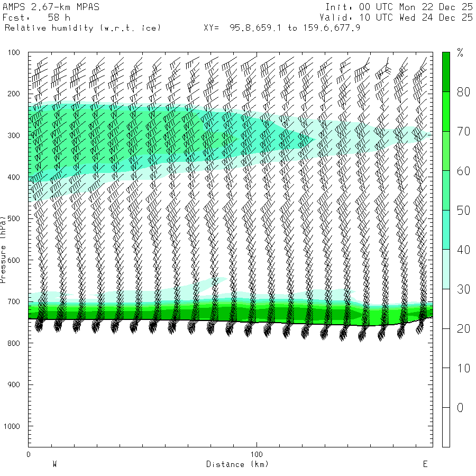Click the colorbar '20' tick label
The height and width of the screenshot is (476, 476).
pyautogui.click(x=463, y=329)
